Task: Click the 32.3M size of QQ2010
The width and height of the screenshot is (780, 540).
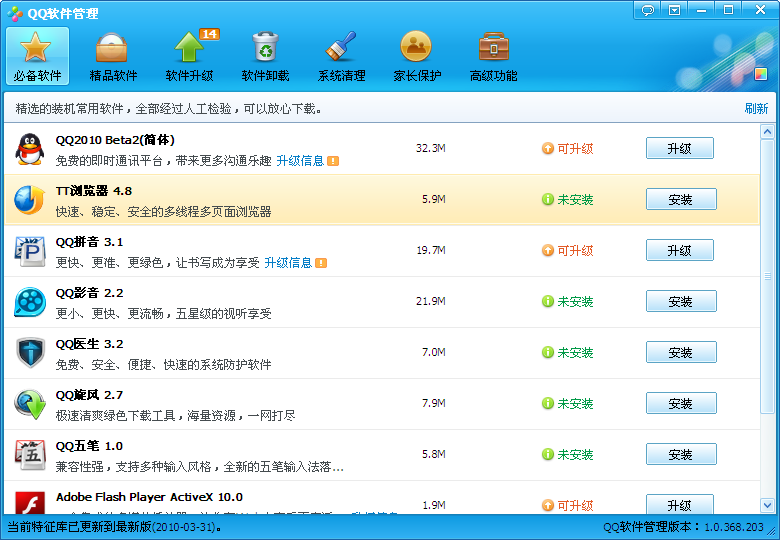Action: pos(431,148)
